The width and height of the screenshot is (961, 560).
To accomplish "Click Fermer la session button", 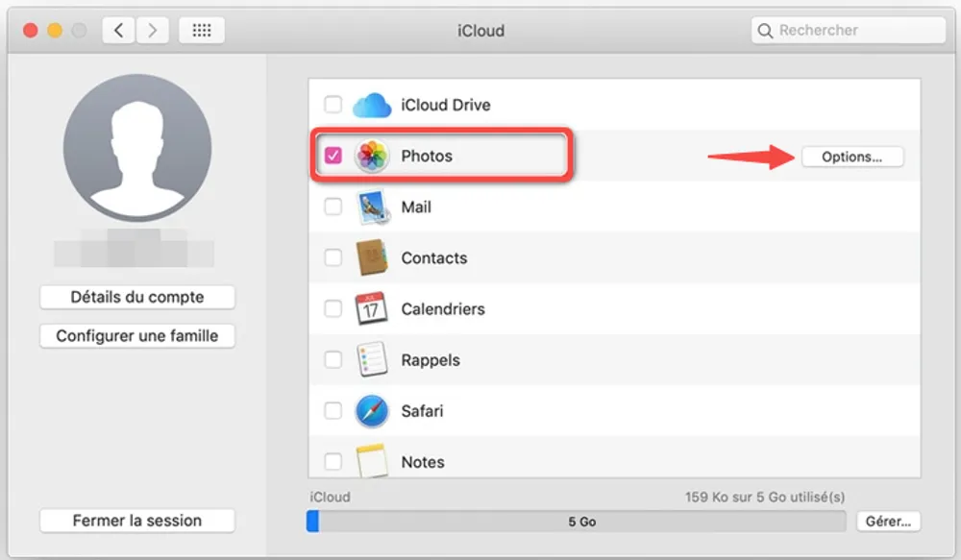I will [x=137, y=521].
